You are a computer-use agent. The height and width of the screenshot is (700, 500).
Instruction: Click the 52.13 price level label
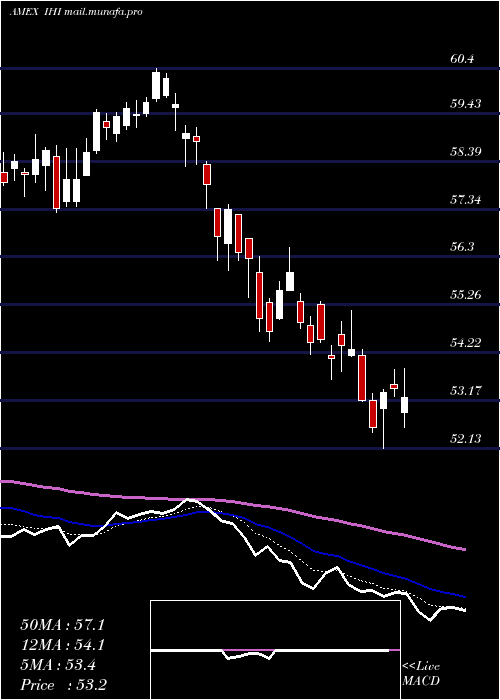click(x=466, y=438)
